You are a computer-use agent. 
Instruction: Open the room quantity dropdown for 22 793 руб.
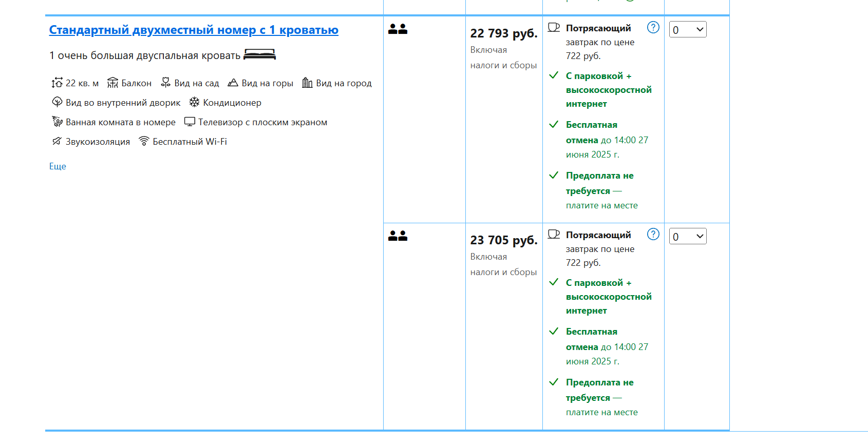(688, 29)
